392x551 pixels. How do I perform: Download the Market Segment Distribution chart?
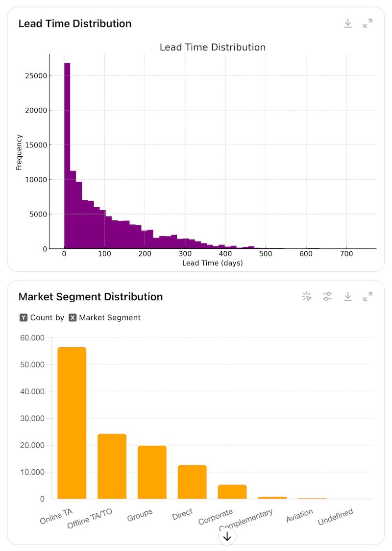pos(348,296)
